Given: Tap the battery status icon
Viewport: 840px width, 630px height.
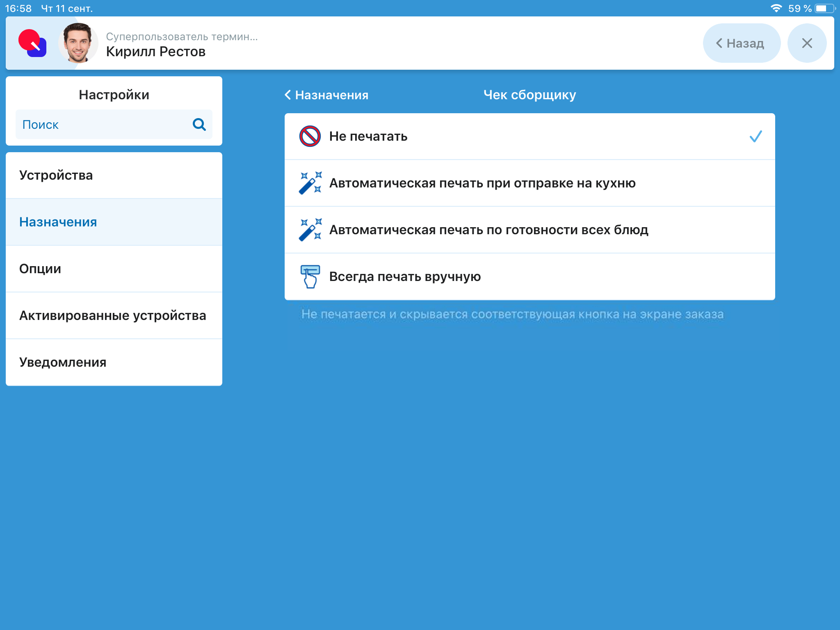Looking at the screenshot, I should click(824, 8).
